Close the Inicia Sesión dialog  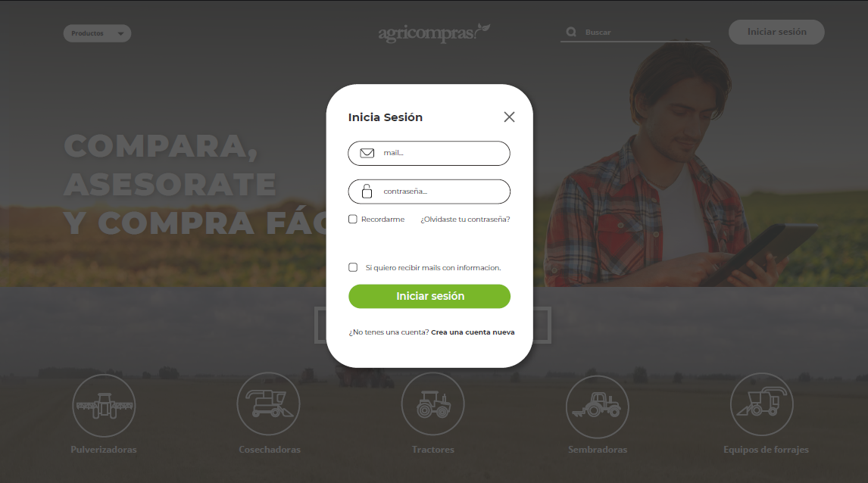509,117
